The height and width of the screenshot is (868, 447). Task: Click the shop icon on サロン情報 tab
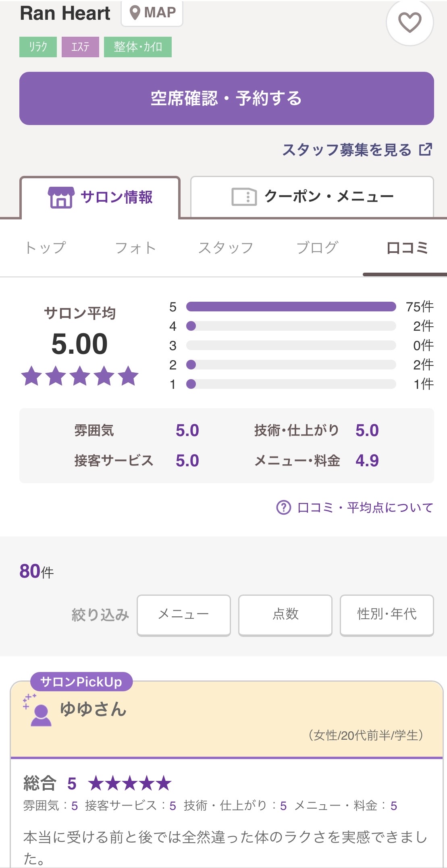click(61, 197)
